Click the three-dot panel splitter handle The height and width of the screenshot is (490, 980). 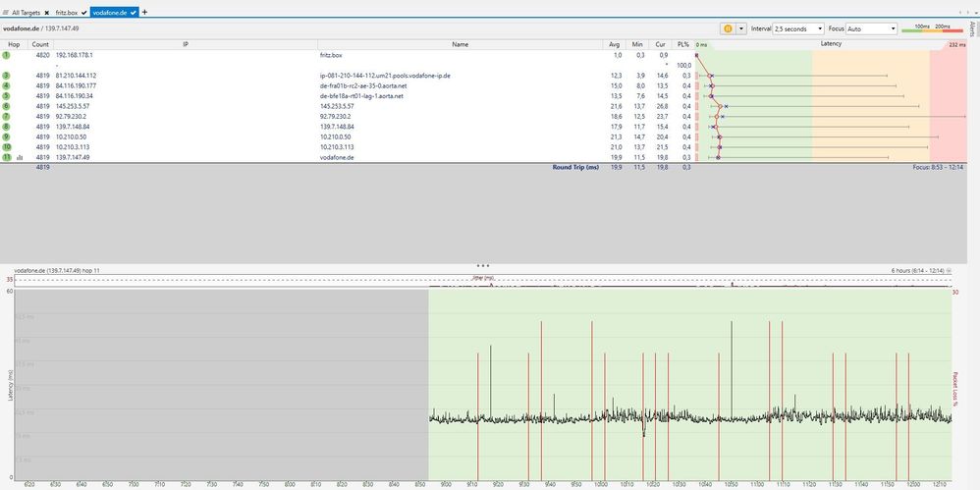point(482,265)
